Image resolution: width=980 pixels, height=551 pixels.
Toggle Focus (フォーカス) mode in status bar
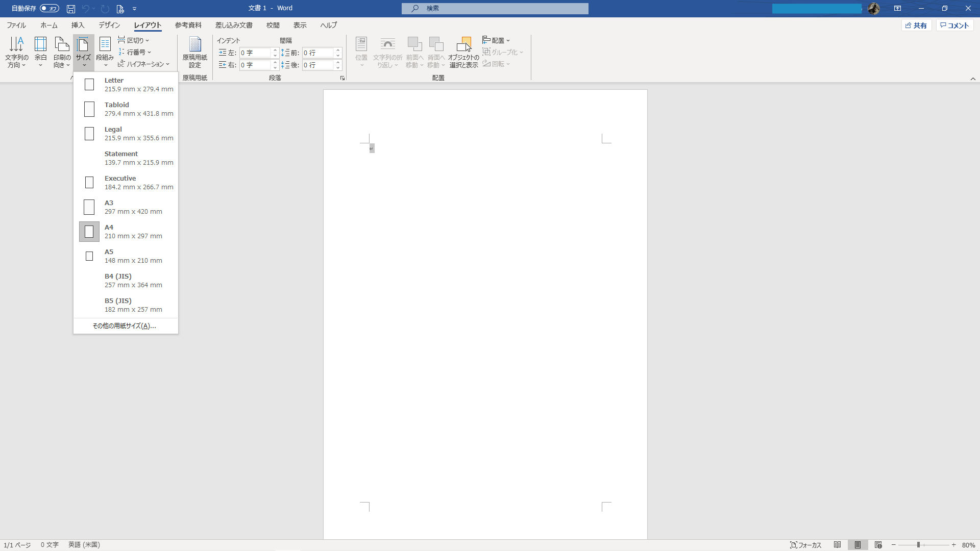[805, 545]
